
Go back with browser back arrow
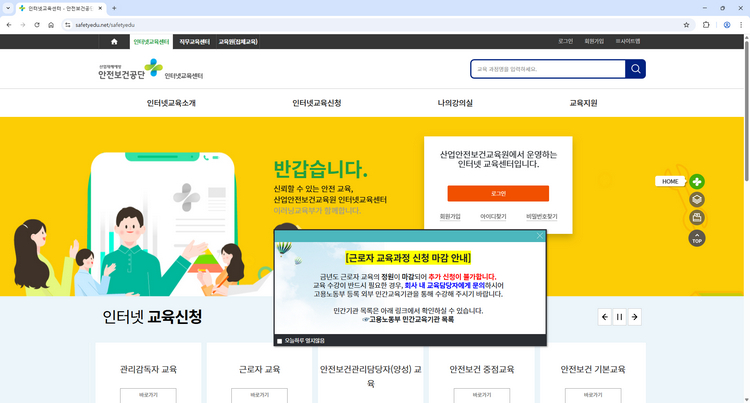(9, 25)
